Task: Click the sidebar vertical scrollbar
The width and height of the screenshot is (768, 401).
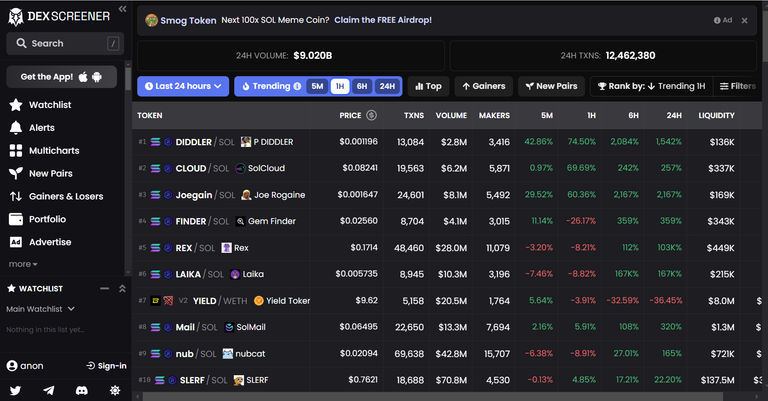Action: click(x=128, y=79)
